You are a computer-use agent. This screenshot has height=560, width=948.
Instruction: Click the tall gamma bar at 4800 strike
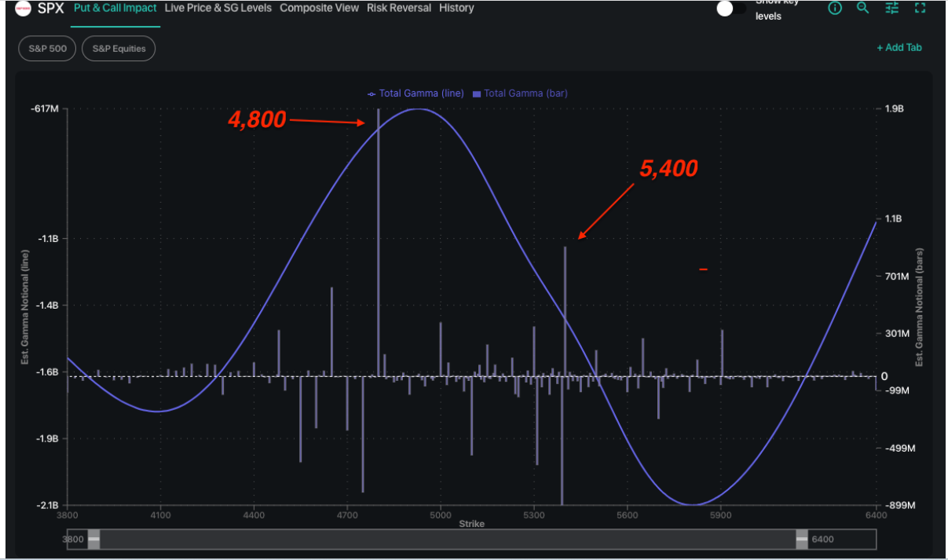coord(379,243)
